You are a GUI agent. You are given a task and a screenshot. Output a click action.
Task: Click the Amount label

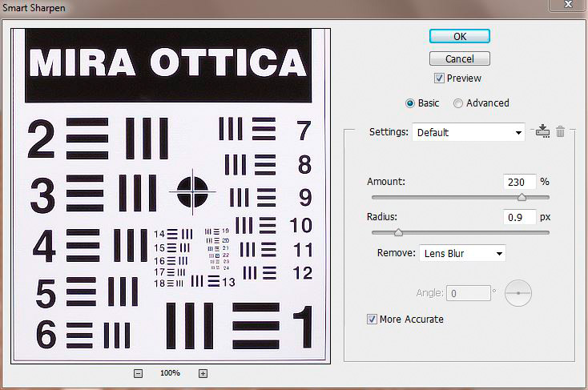[386, 182]
